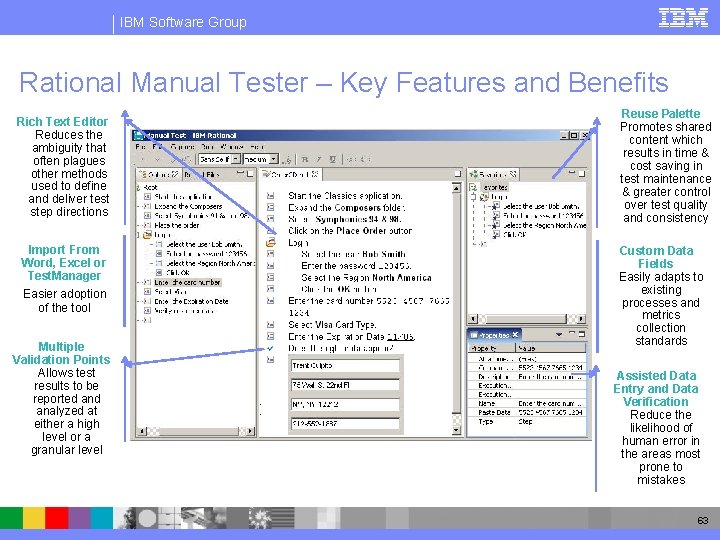Minimize the Reuse panel
The width and height of the screenshot is (720, 540).
click(572, 174)
